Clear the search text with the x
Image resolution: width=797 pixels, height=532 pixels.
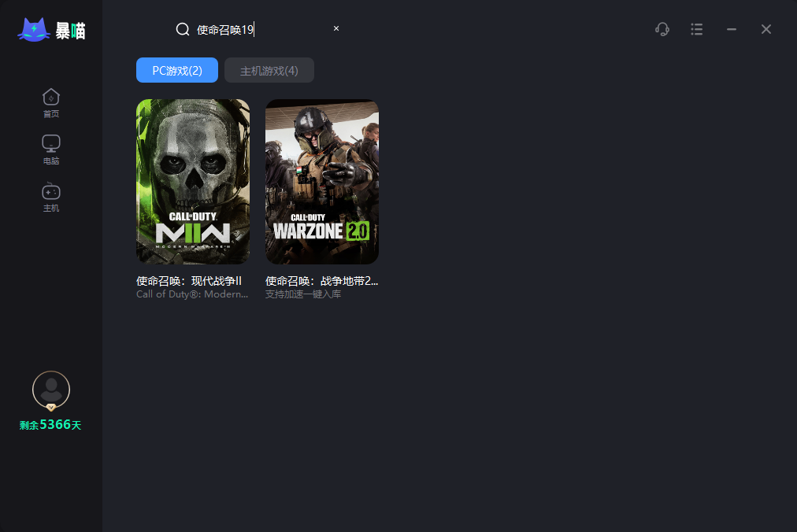[x=336, y=28]
